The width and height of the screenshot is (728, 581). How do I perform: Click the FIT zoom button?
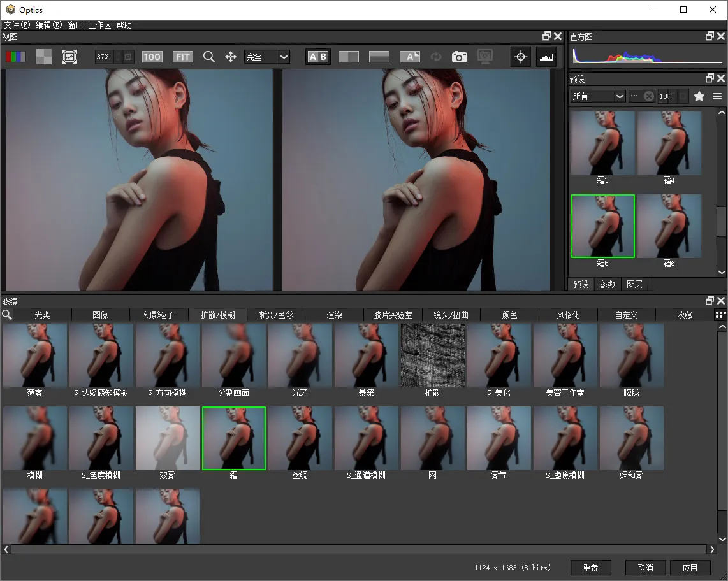[183, 57]
